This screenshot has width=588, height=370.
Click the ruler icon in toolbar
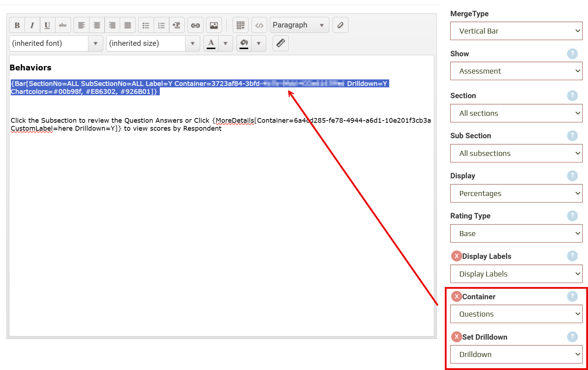point(280,43)
